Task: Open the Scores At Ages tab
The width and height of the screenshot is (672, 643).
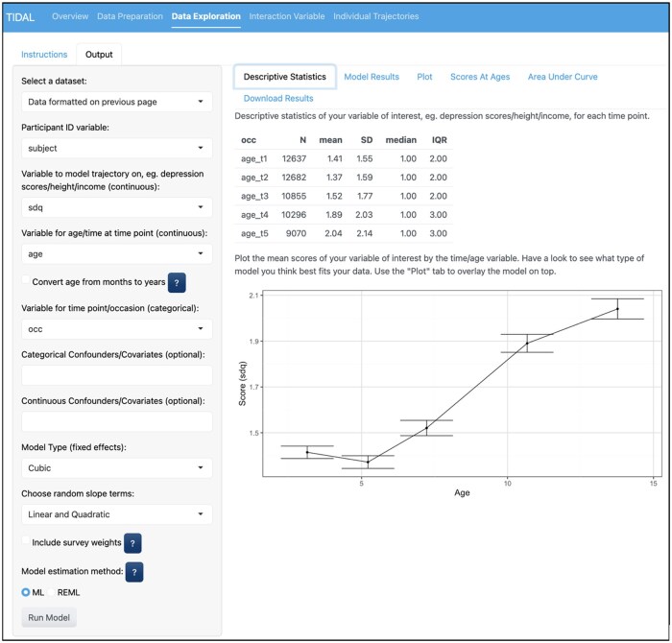Action: point(479,77)
